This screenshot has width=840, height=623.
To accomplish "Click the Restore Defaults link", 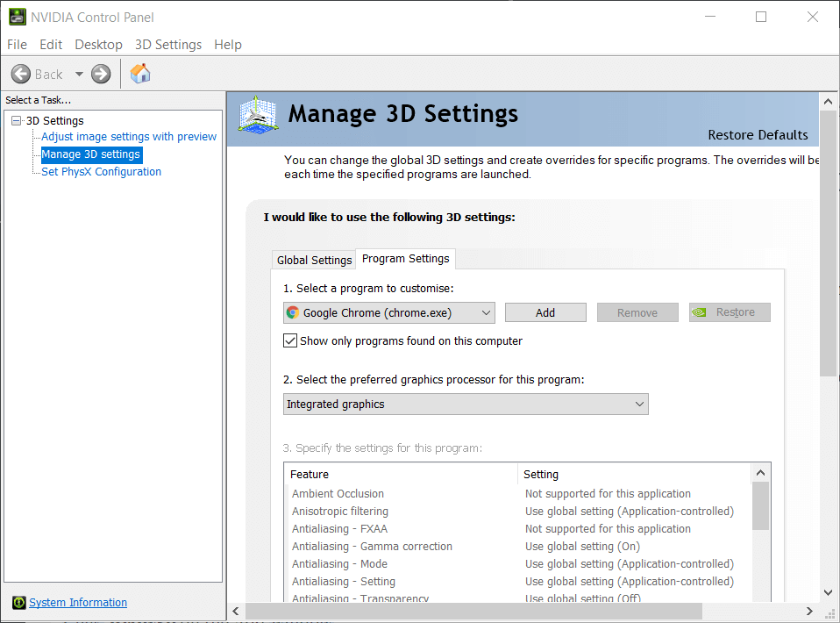I will point(758,135).
